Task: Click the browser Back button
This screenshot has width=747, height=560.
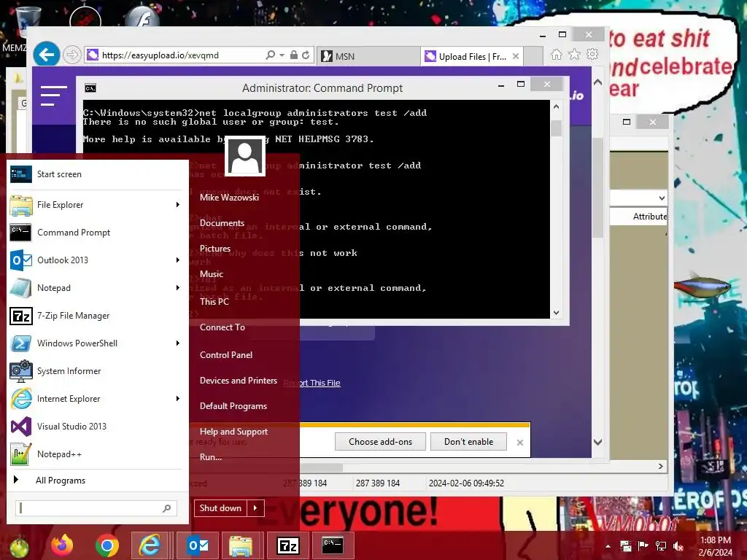Action: (x=47, y=55)
